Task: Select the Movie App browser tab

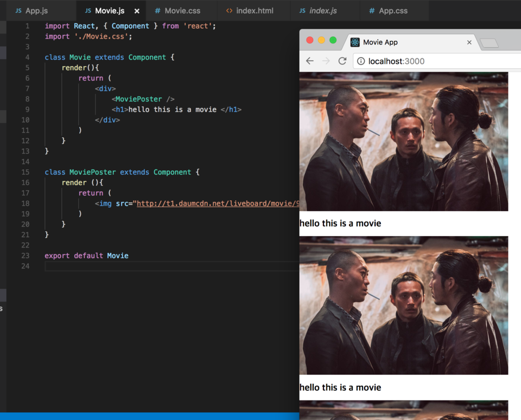Action: point(412,42)
